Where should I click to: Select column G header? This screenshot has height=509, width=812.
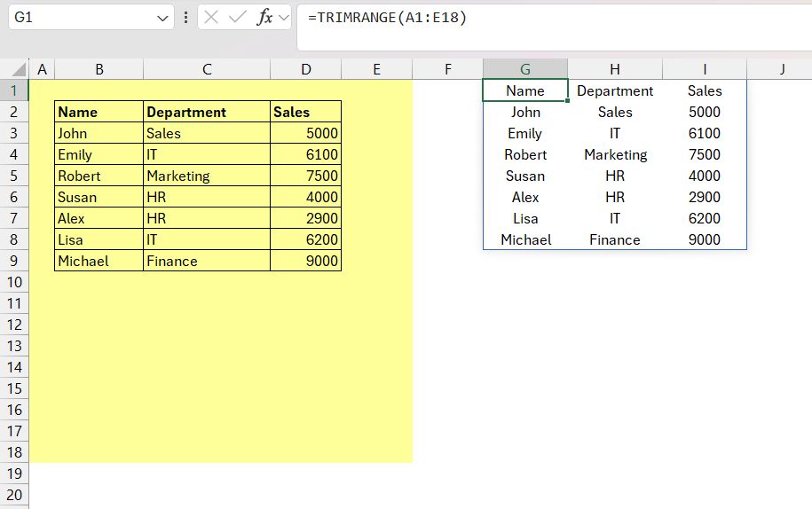525,69
